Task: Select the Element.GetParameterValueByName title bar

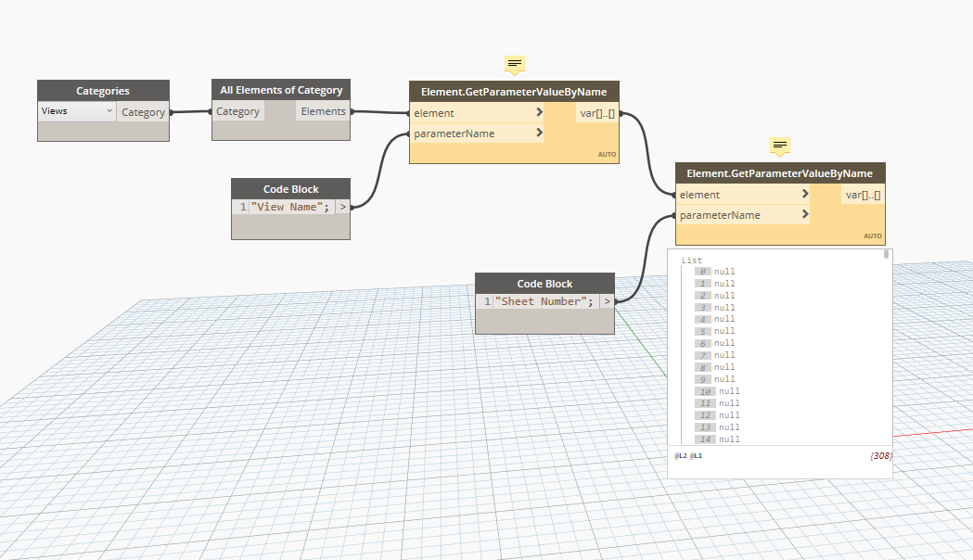Action: tap(514, 91)
